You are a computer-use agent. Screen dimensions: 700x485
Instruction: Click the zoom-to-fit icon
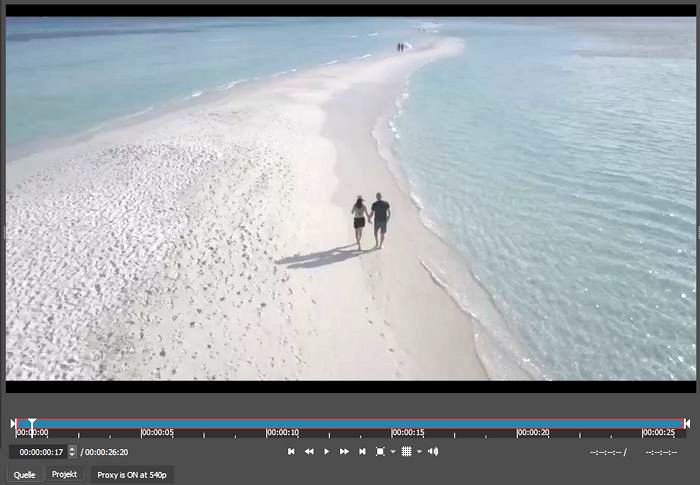[380, 452]
